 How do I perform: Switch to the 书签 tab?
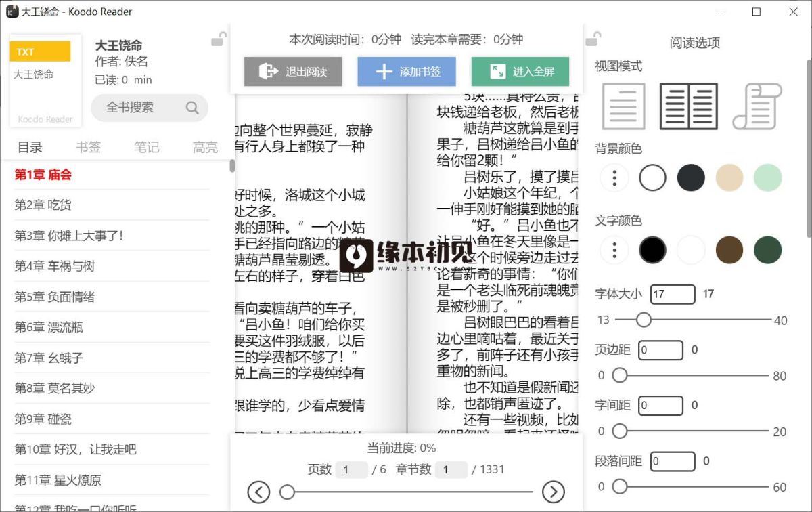pyautogui.click(x=89, y=147)
